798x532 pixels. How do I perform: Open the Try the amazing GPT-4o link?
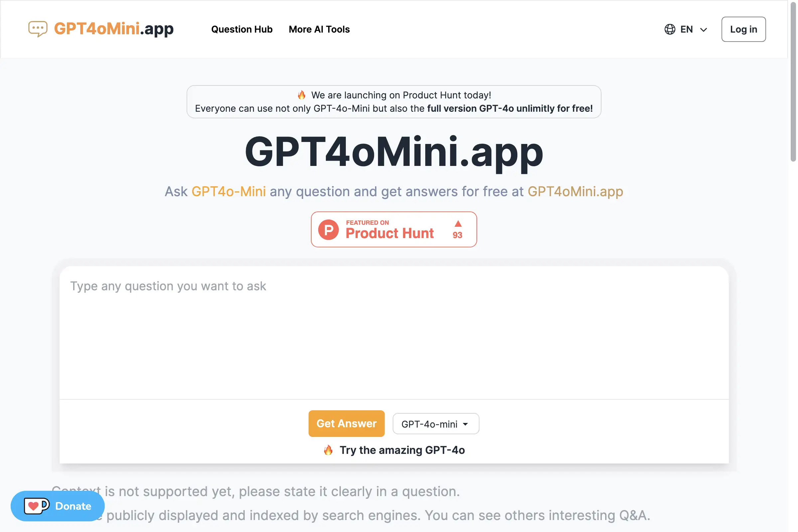[x=402, y=450]
